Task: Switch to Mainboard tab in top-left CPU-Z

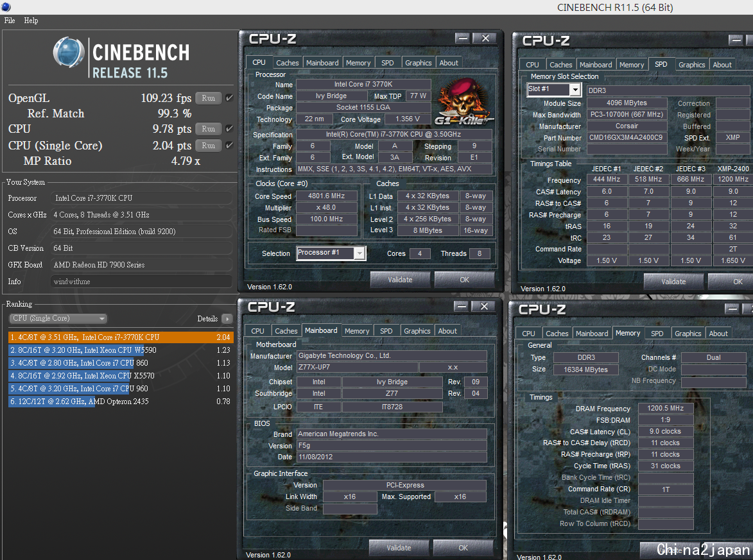Action: 322,63
